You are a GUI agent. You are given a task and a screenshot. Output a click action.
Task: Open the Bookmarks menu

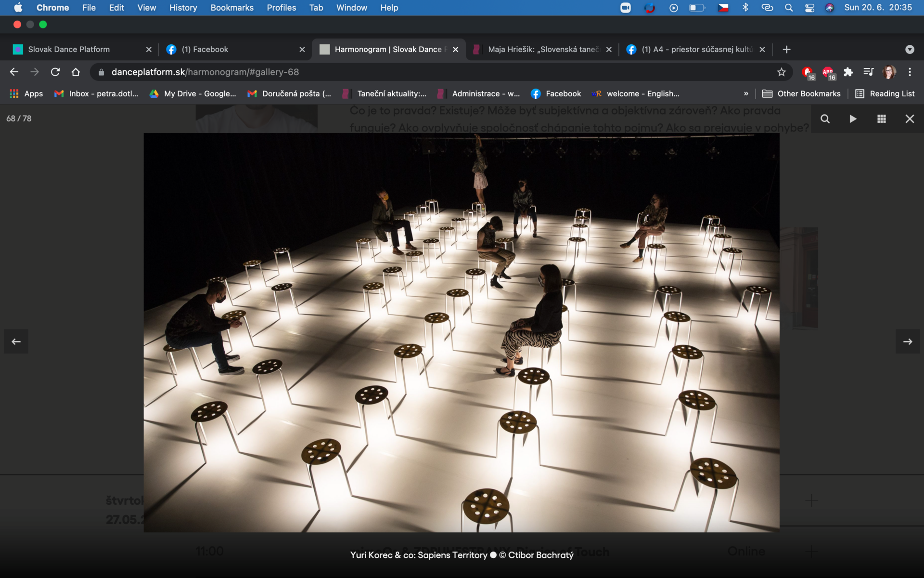[x=232, y=8]
